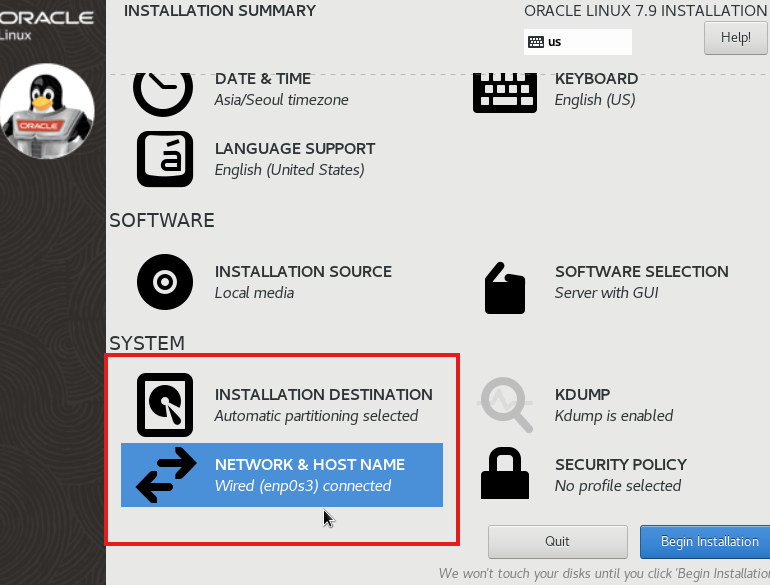Viewport: 770px width, 585px height.
Task: Click the keyboard icon in layout indicator
Action: coord(536,42)
